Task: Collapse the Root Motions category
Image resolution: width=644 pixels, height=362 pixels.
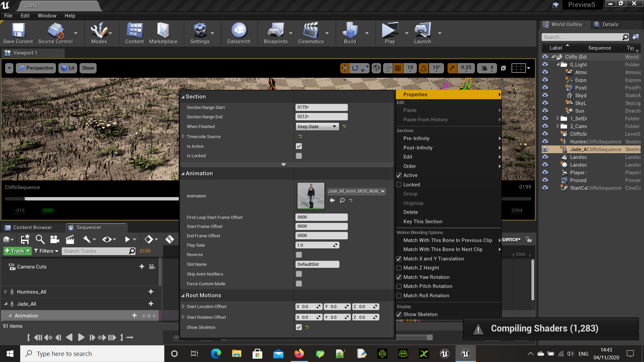Action: [x=183, y=296]
